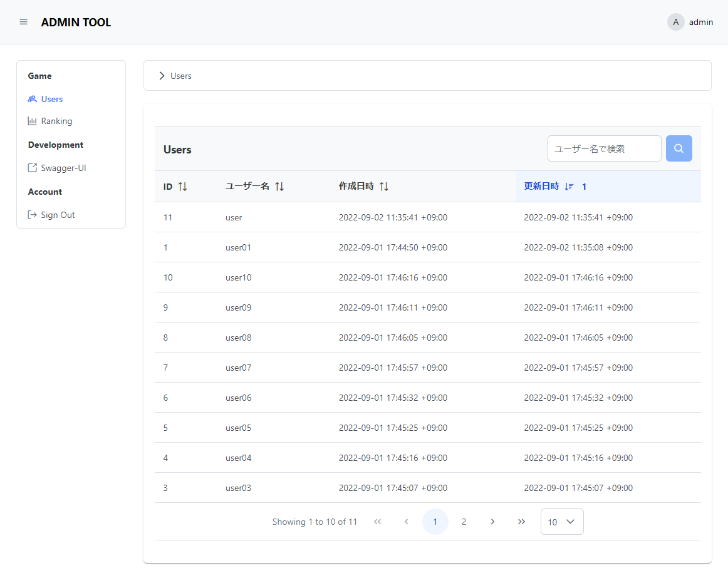Focus the ユーザー名で検索 search field
This screenshot has height=583, width=728.
pyautogui.click(x=604, y=148)
